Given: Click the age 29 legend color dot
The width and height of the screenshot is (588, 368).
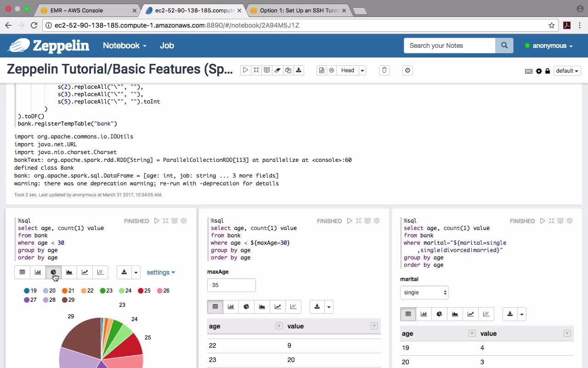Looking at the screenshot, I should (65, 300).
